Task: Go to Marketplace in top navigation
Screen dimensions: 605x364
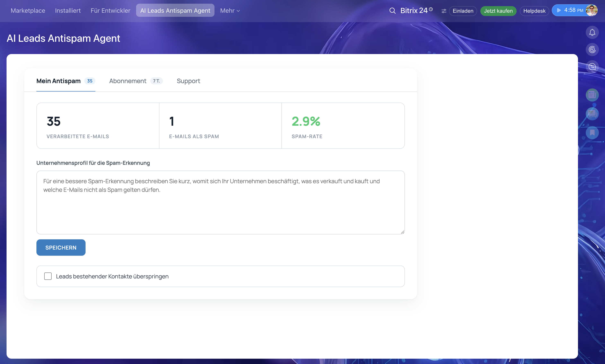Action: click(x=28, y=11)
